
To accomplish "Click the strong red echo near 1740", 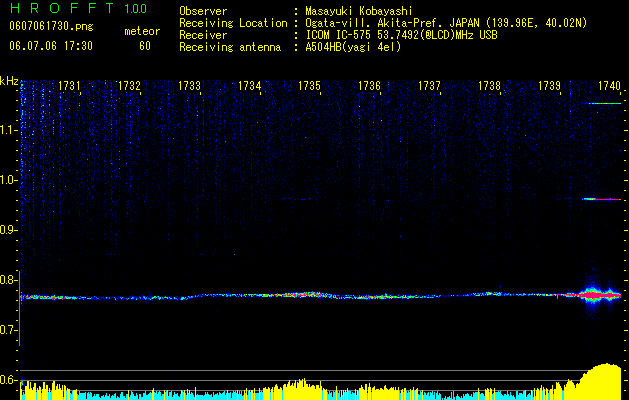I will [x=599, y=295].
